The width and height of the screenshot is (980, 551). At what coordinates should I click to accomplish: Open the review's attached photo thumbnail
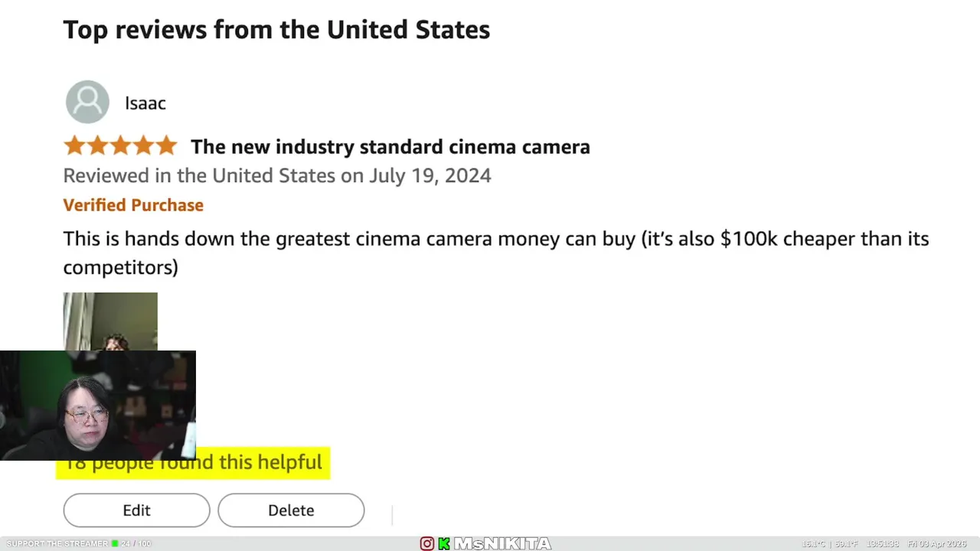(110, 321)
